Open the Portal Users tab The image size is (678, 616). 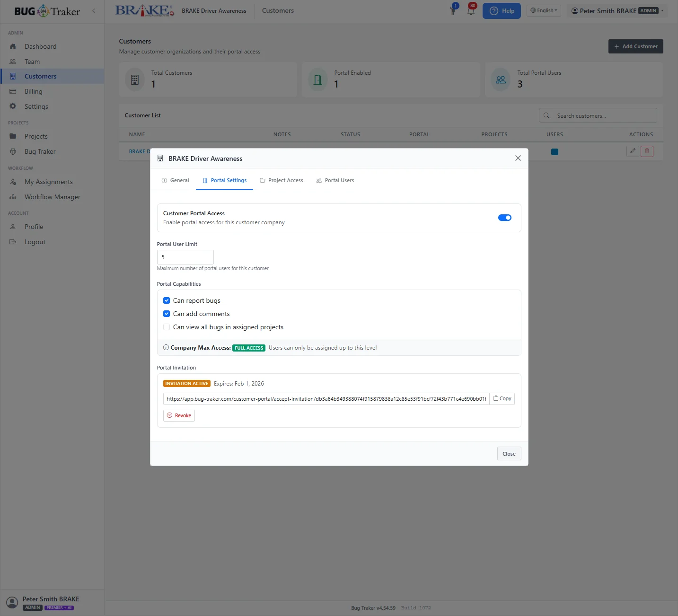click(335, 180)
